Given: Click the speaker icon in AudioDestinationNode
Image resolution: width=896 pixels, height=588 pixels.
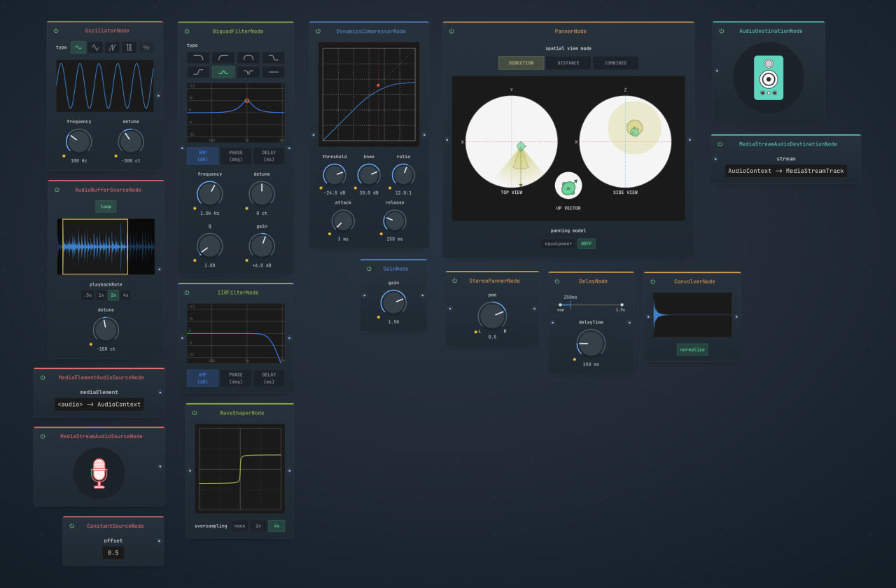Looking at the screenshot, I should (769, 78).
